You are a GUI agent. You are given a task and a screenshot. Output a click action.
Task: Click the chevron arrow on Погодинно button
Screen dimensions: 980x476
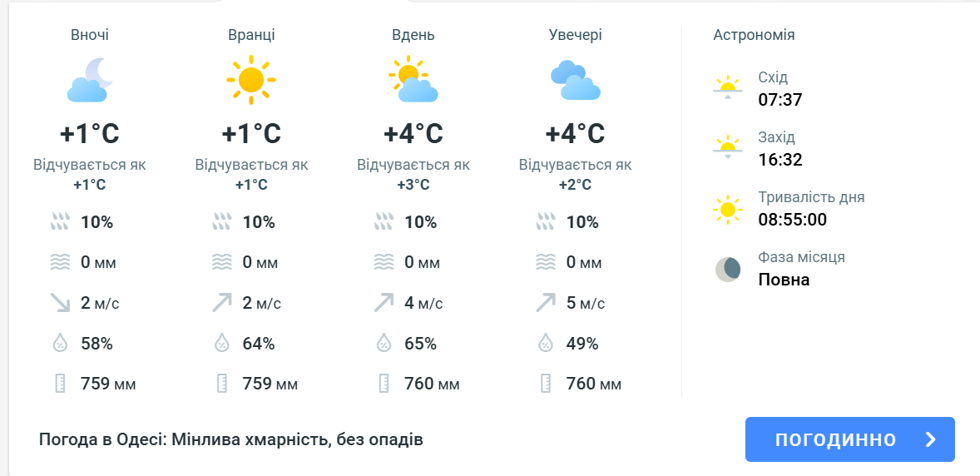tap(931, 439)
